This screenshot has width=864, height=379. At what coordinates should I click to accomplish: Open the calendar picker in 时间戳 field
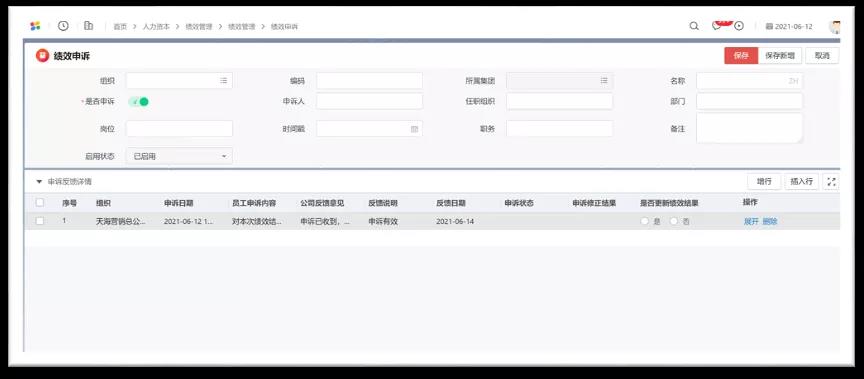coord(414,129)
